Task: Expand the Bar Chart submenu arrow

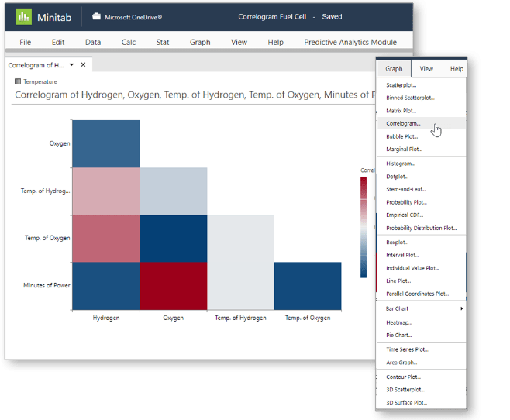Action: 461,308
